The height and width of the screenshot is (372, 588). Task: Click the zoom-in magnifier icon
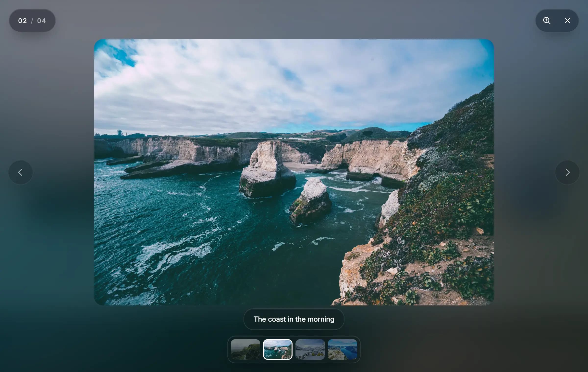tap(547, 21)
